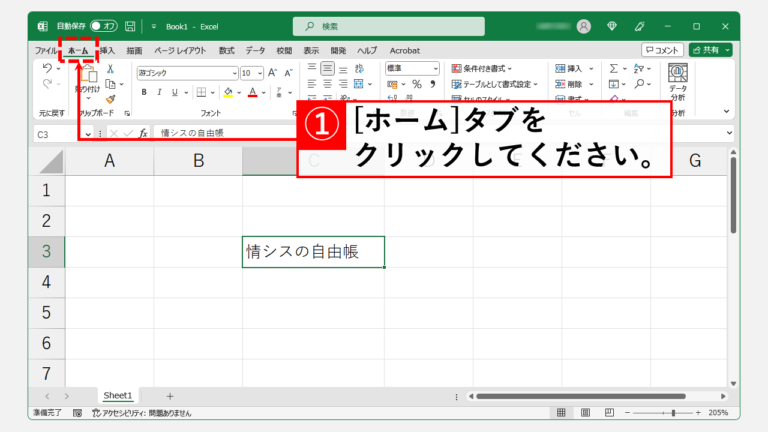Click the AutoSum sigma icon
768x432 pixels.
(x=614, y=69)
